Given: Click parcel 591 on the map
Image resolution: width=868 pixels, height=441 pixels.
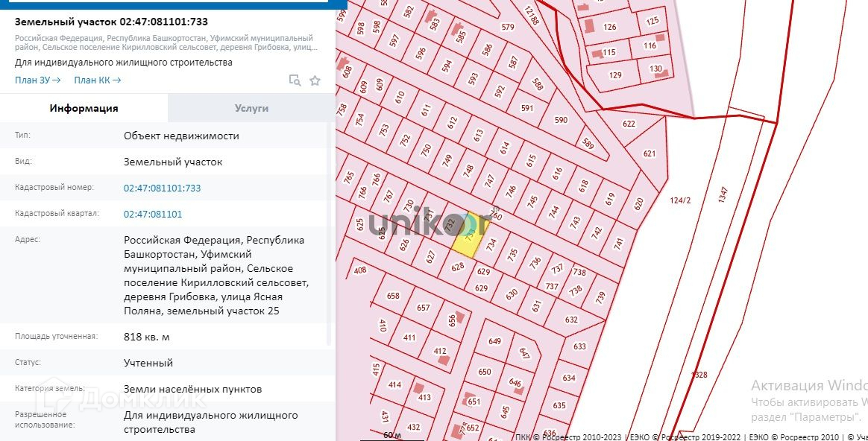Looking at the screenshot, I should (527, 108).
